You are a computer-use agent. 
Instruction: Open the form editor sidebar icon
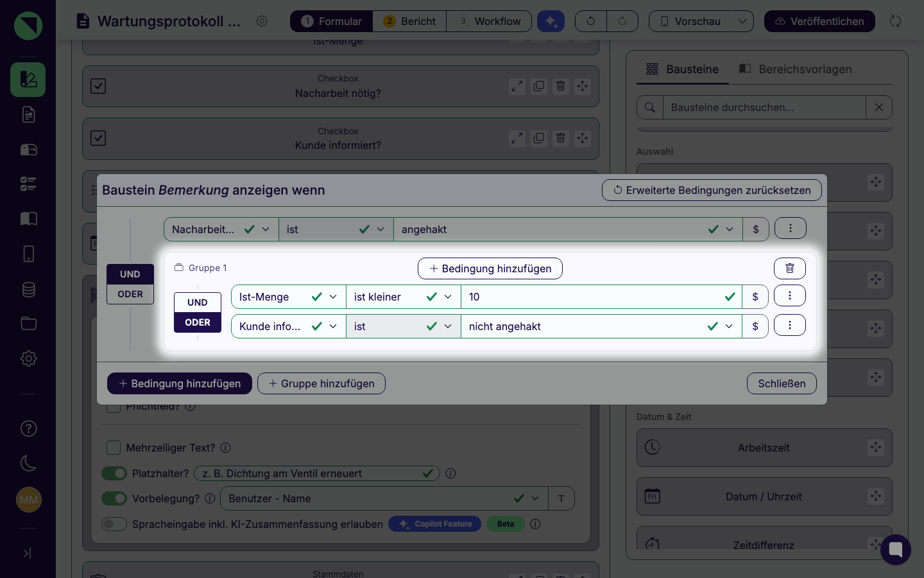click(x=28, y=80)
